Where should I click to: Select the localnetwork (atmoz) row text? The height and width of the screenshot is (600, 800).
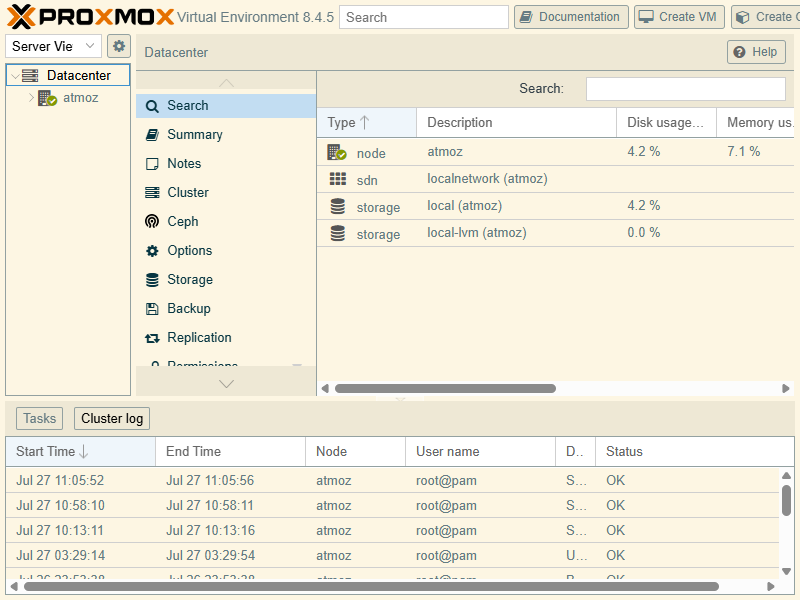[x=487, y=179]
